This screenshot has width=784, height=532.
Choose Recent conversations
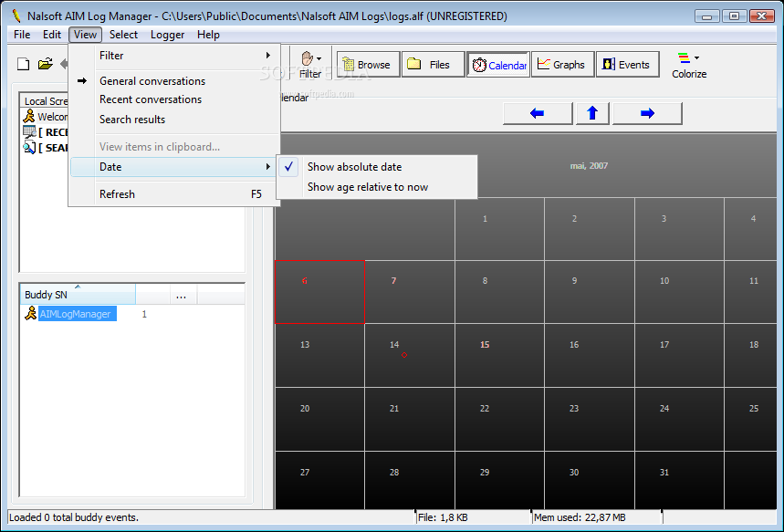coord(174,99)
